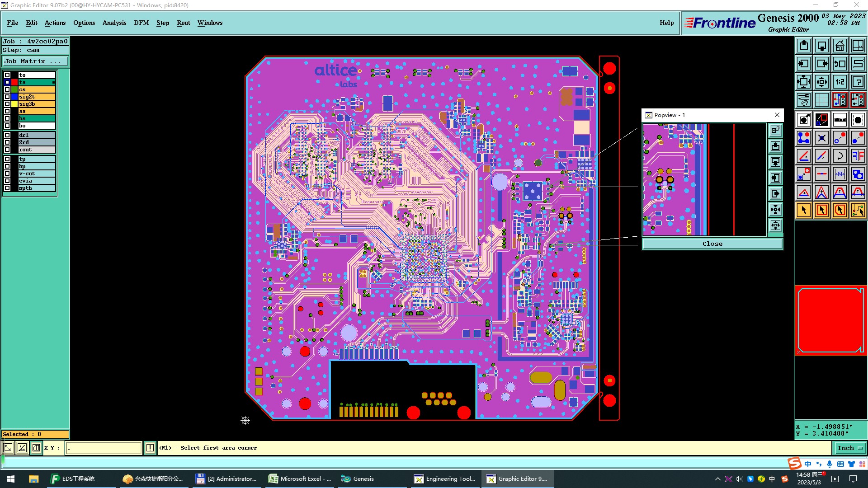
Task: Click the delete feature X tool
Action: (821, 138)
